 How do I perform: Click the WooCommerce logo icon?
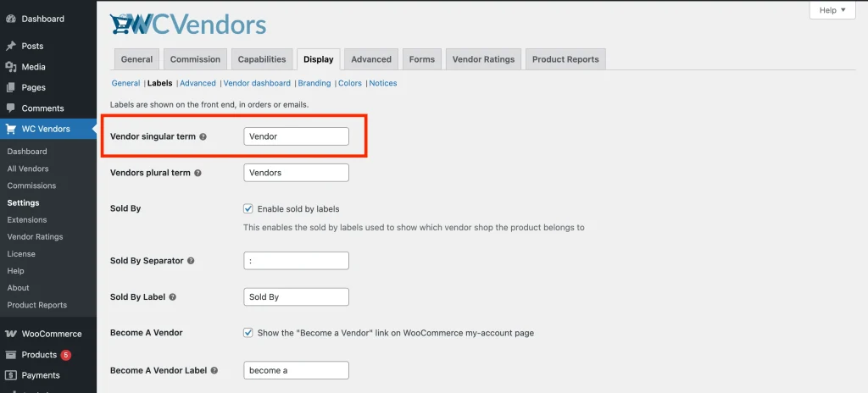click(x=10, y=334)
